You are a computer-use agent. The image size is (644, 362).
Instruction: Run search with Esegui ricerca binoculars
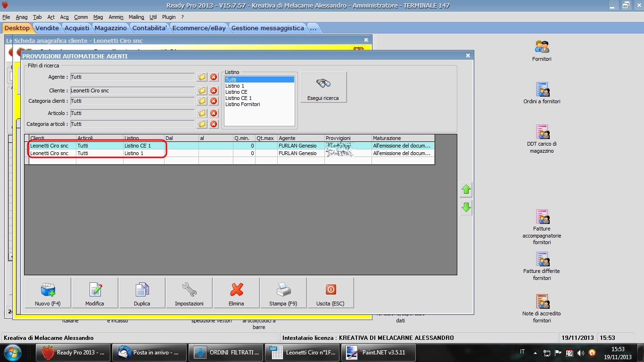tap(323, 87)
